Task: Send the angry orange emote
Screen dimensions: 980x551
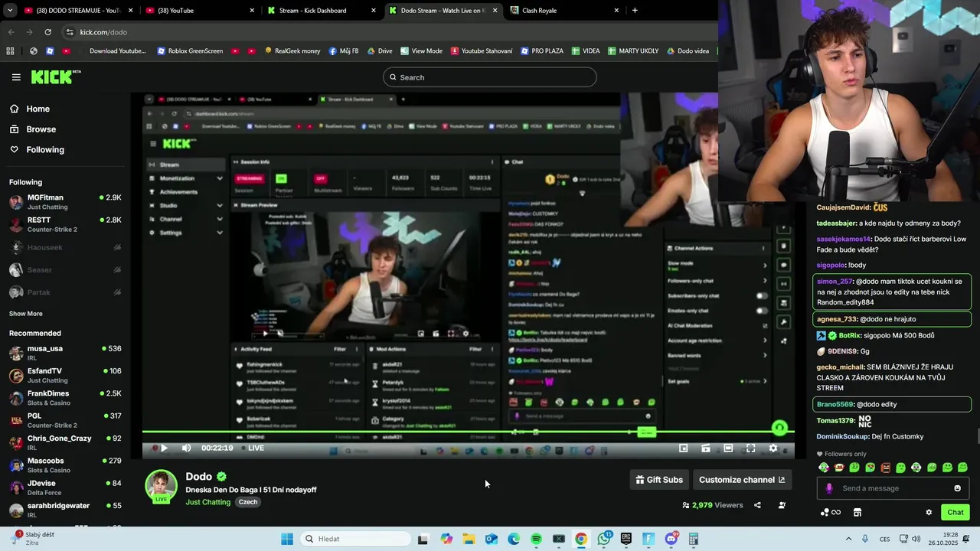Action: point(886,468)
